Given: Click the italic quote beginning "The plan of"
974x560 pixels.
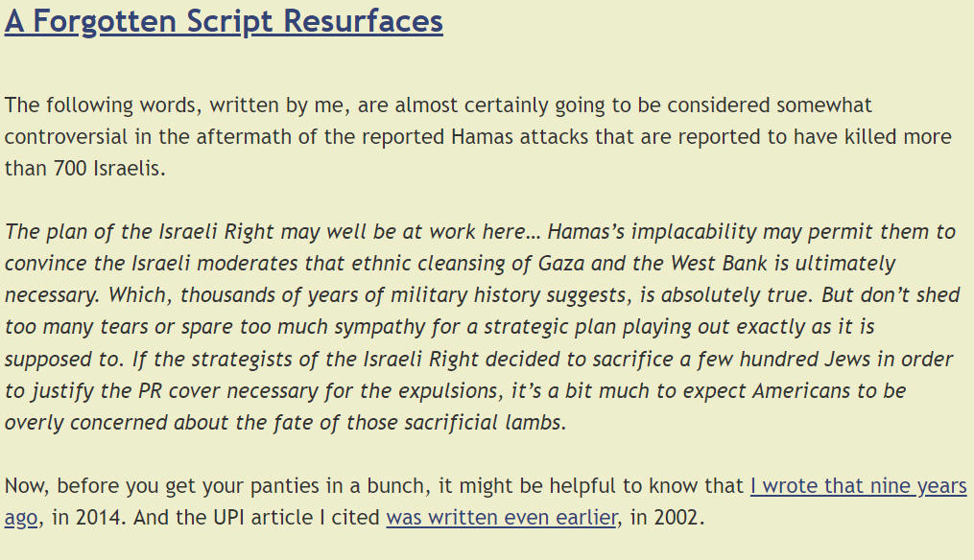Looking at the screenshot, I should click(x=482, y=327).
